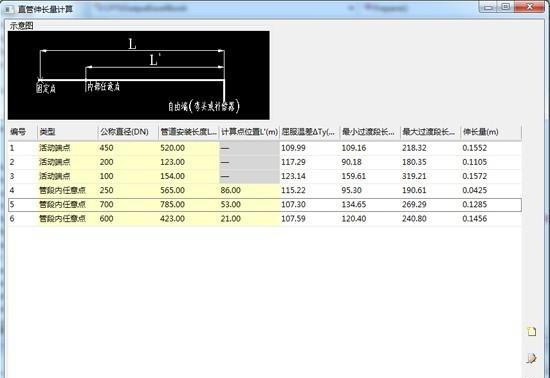Click the yellow new-document icon at bottom right
Screen dimensions: 550x378
coord(532,331)
